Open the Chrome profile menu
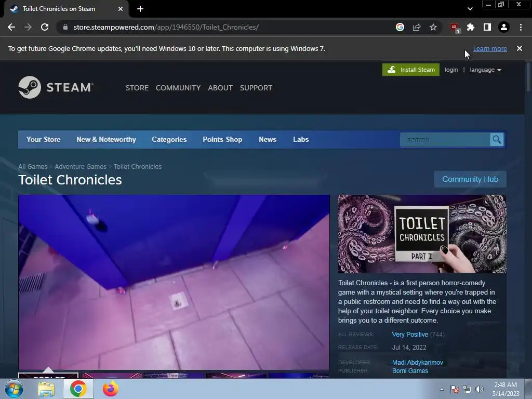 504,27
